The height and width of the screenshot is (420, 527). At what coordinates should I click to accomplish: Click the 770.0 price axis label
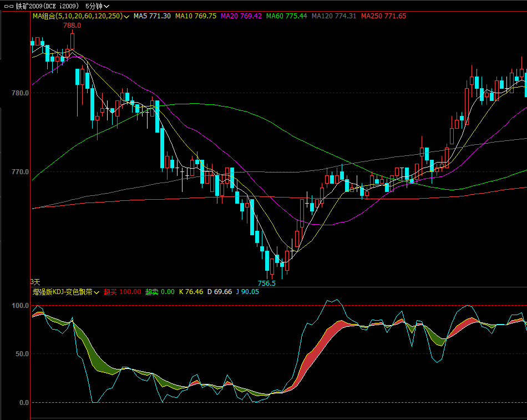click(x=20, y=172)
